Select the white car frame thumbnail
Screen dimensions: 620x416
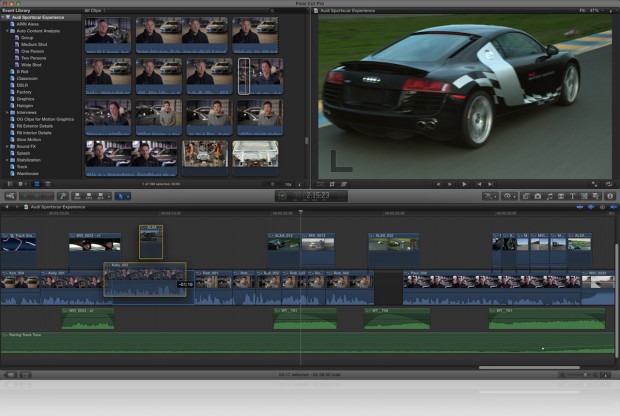[255, 157]
